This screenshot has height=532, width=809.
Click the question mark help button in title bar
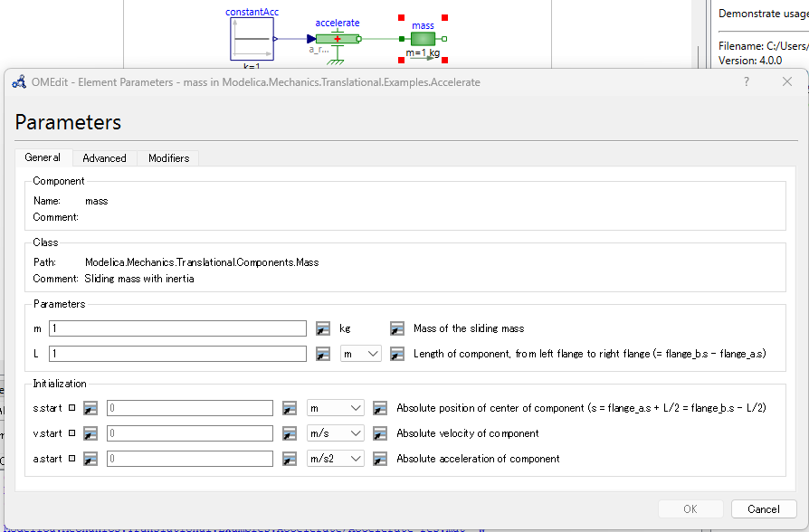[x=746, y=81]
